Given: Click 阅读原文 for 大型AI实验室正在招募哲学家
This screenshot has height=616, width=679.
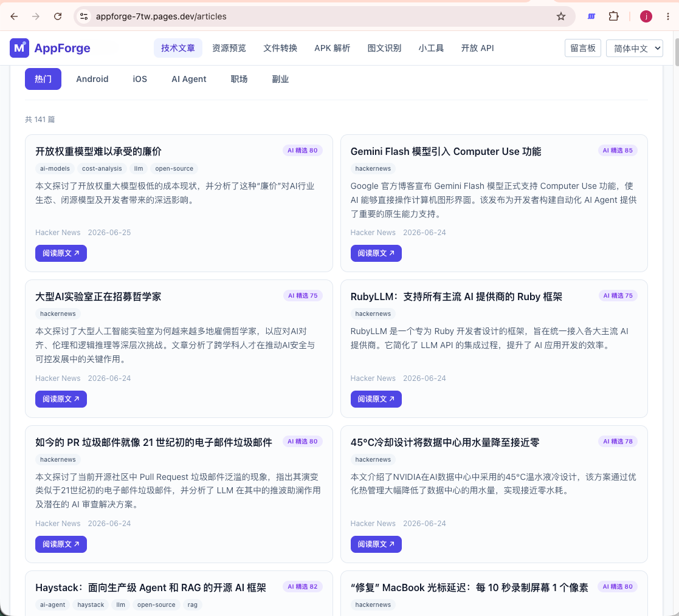Looking at the screenshot, I should click(61, 399).
